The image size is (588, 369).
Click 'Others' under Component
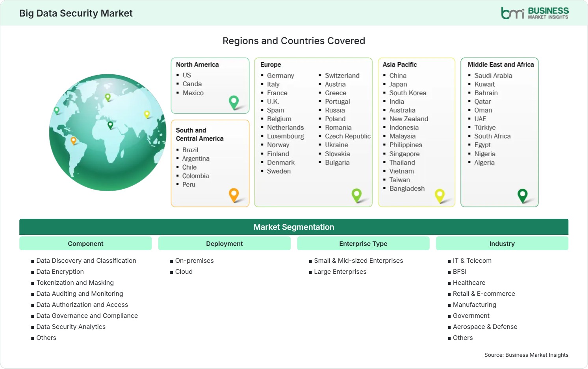(x=46, y=338)
